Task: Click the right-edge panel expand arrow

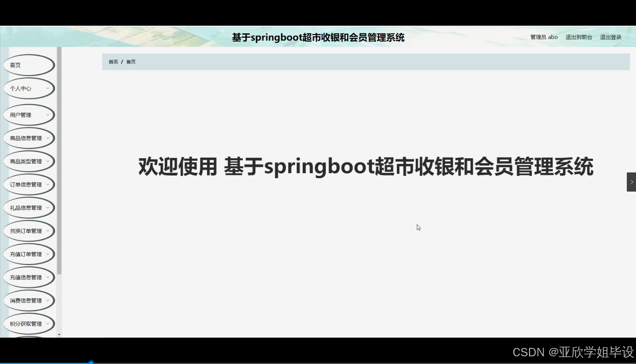Action: pyautogui.click(x=631, y=182)
